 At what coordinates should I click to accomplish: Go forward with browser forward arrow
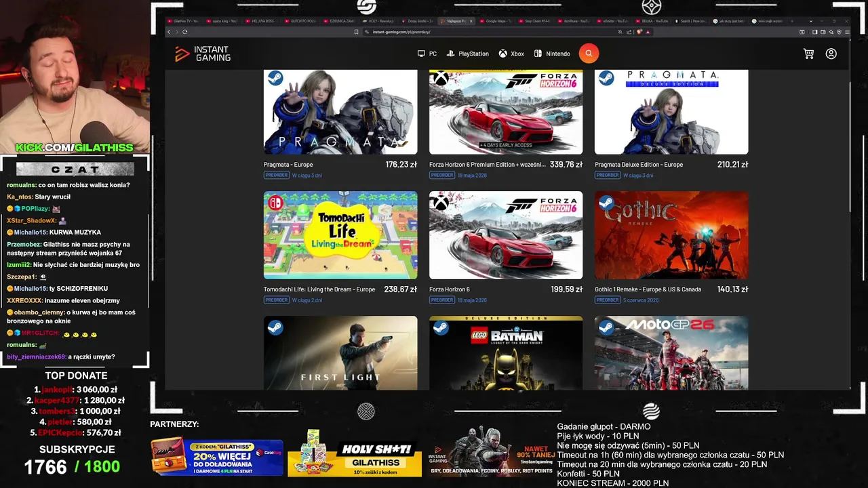click(176, 32)
